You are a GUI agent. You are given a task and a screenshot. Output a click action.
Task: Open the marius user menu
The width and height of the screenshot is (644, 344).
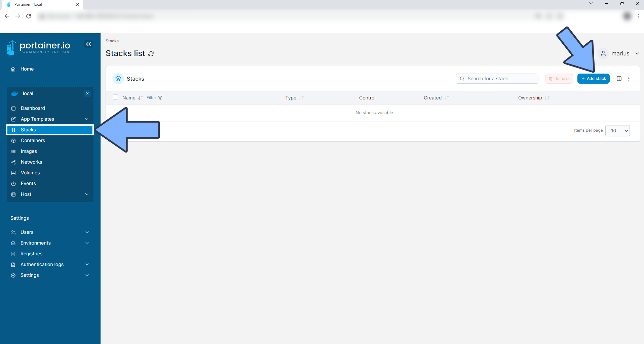coord(620,53)
